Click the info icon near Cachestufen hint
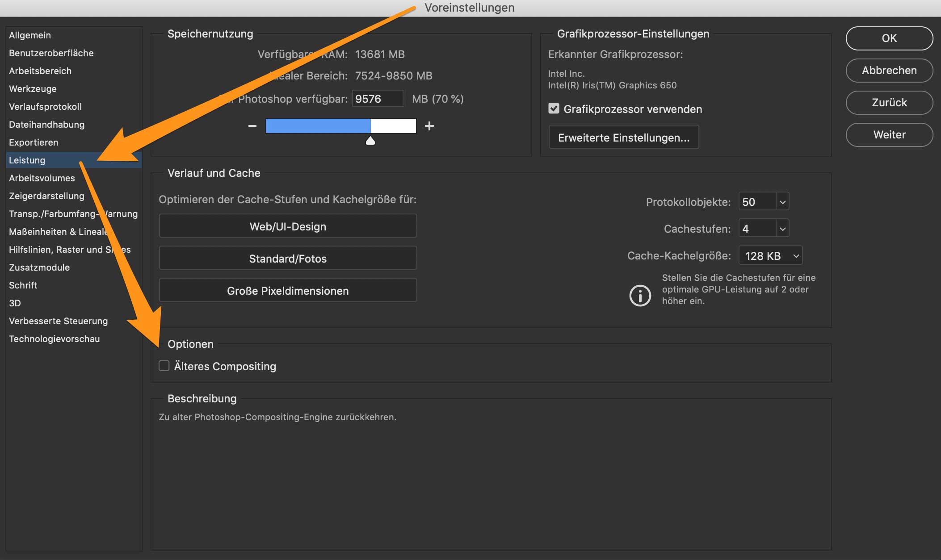 [x=640, y=295]
